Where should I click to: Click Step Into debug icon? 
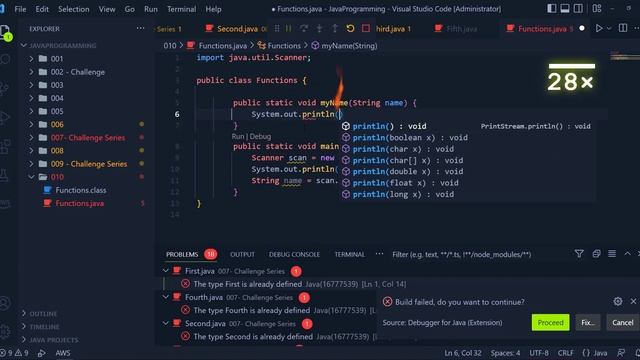tap(320, 28)
